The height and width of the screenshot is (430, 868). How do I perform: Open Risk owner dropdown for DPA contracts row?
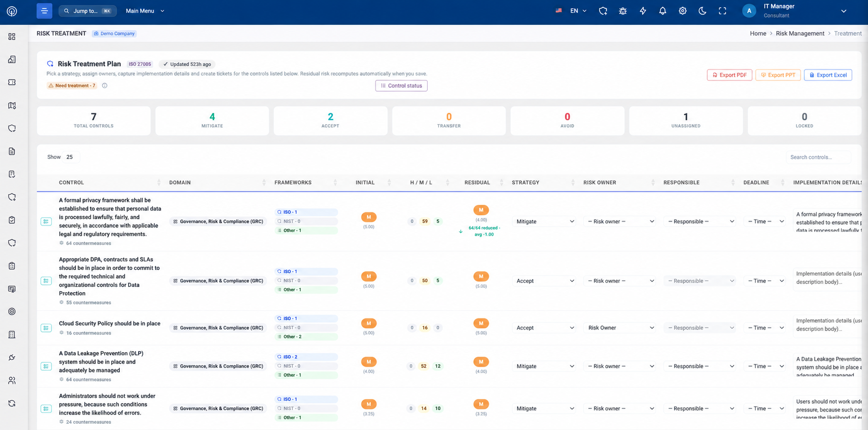click(x=620, y=281)
